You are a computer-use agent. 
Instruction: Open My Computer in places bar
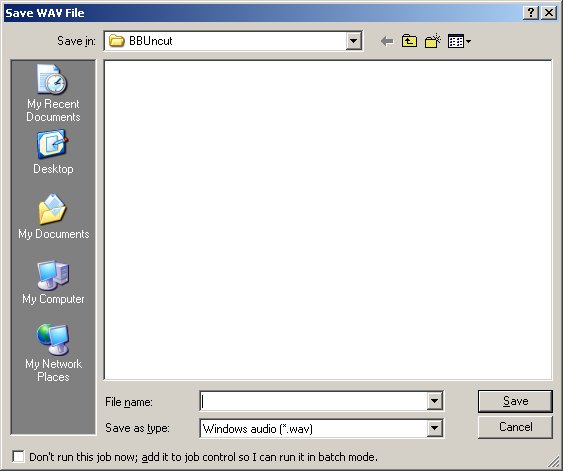[53, 282]
